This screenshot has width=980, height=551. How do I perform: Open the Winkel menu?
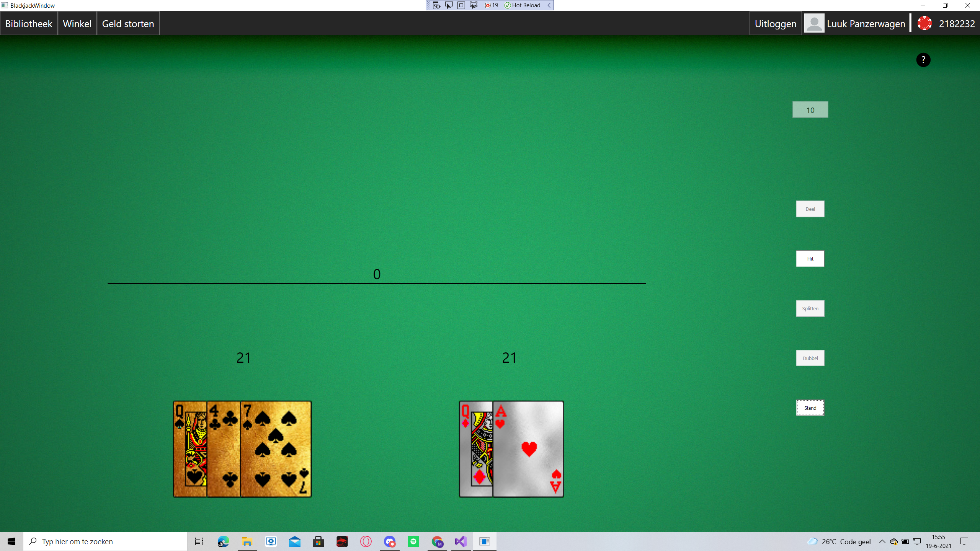[77, 23]
